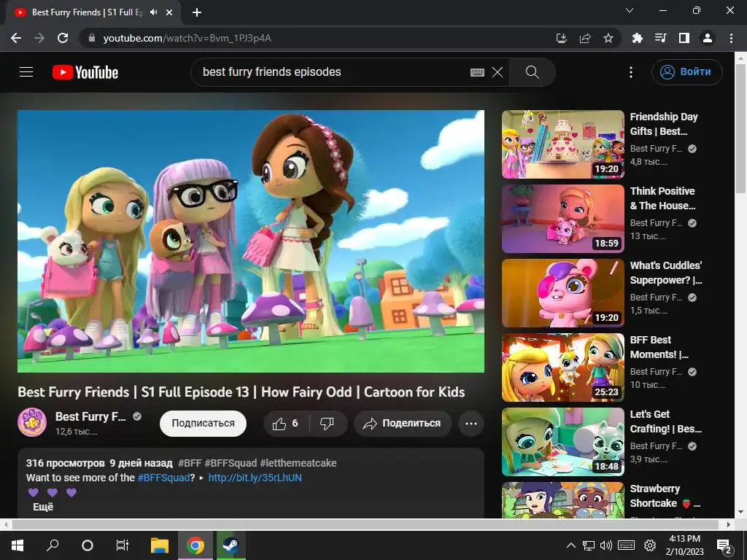This screenshot has width=747, height=560.
Task: Open the on-screen keyboard icon in search box
Action: tap(477, 72)
